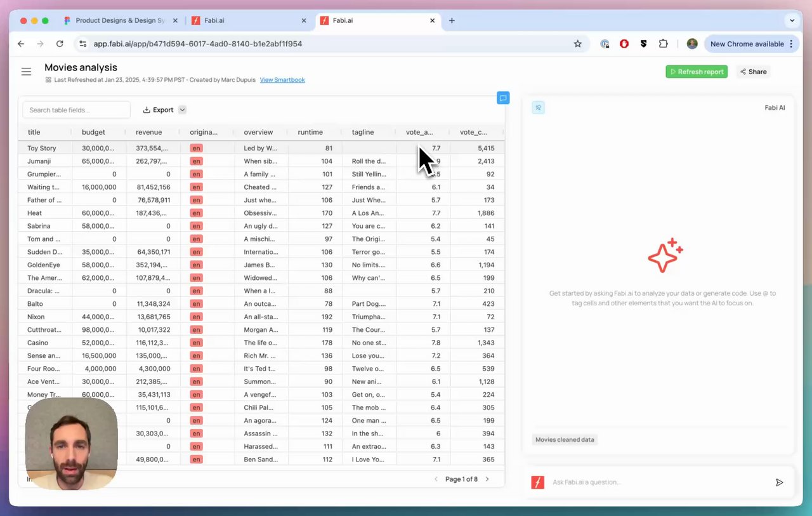The width and height of the screenshot is (812, 516).
Task: Go to the next table page
Action: [487, 479]
